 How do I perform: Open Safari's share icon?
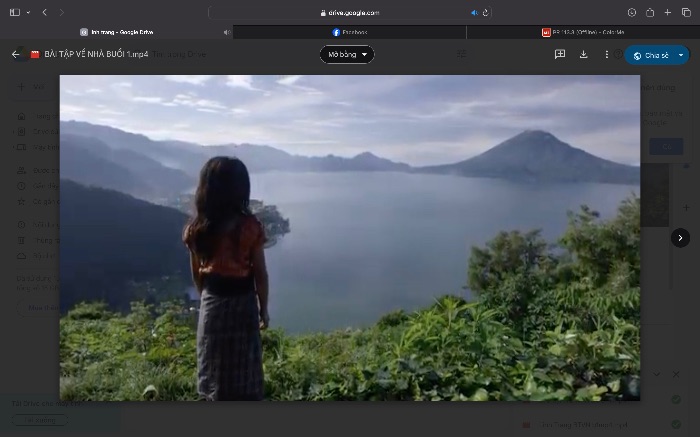pos(650,12)
